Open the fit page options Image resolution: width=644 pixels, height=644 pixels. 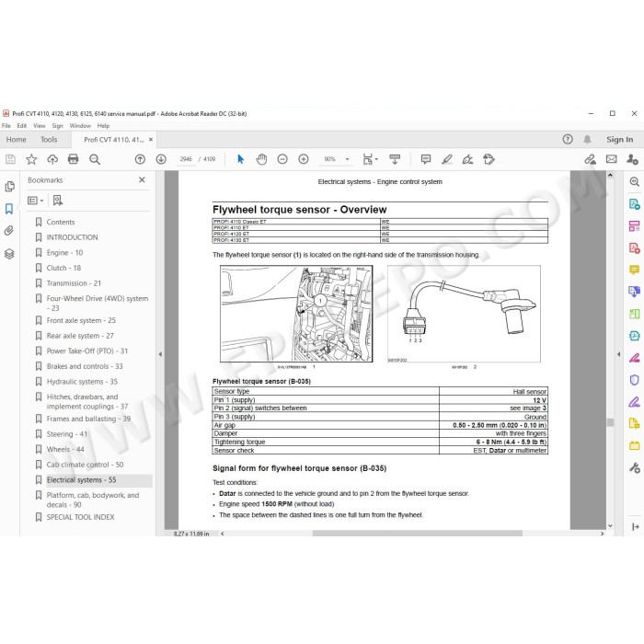coord(370,159)
